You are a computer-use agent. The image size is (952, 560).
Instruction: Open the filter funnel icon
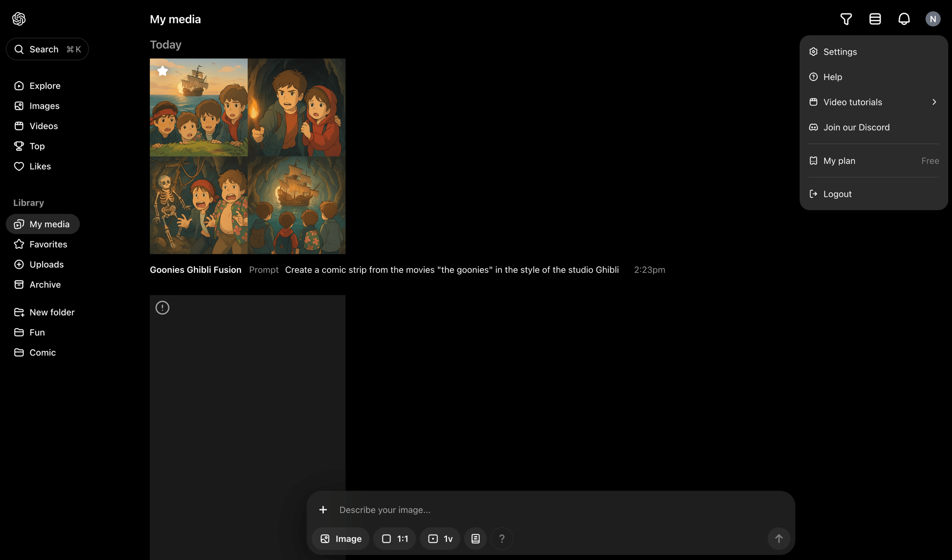pos(846,19)
